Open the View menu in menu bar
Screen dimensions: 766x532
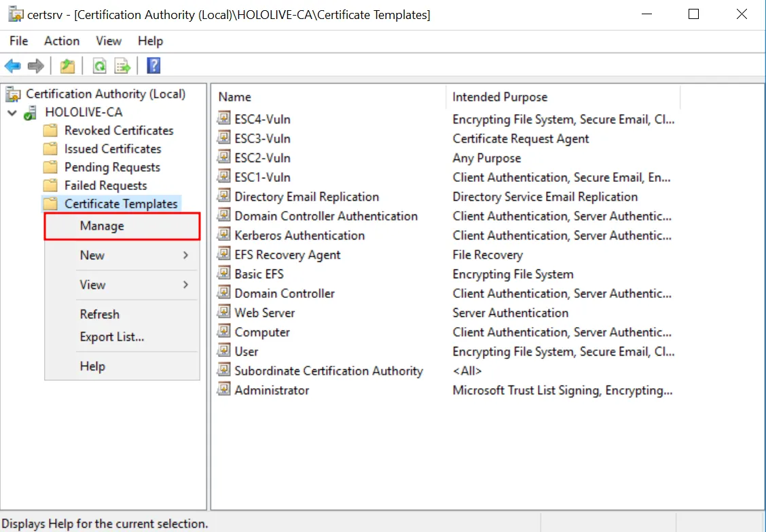(109, 41)
